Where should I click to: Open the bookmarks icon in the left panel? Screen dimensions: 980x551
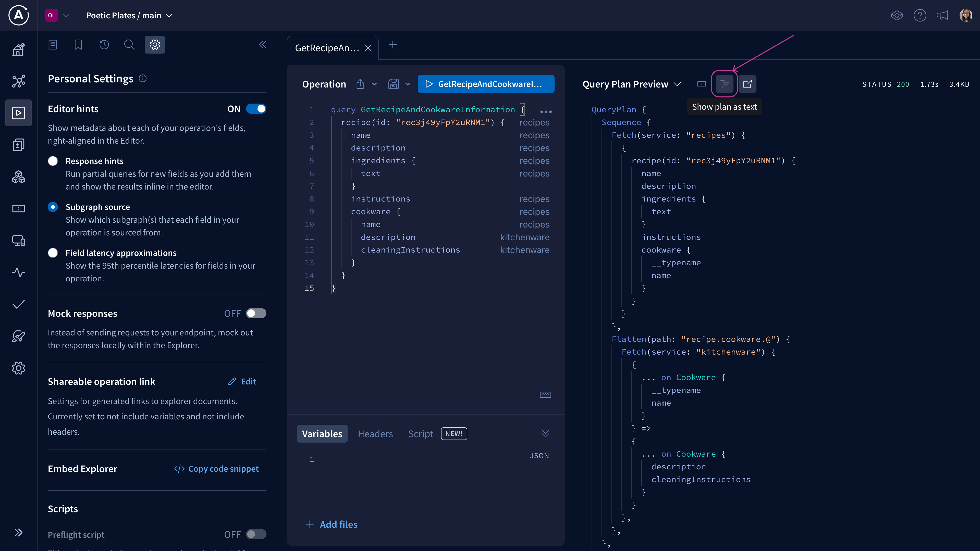click(78, 45)
